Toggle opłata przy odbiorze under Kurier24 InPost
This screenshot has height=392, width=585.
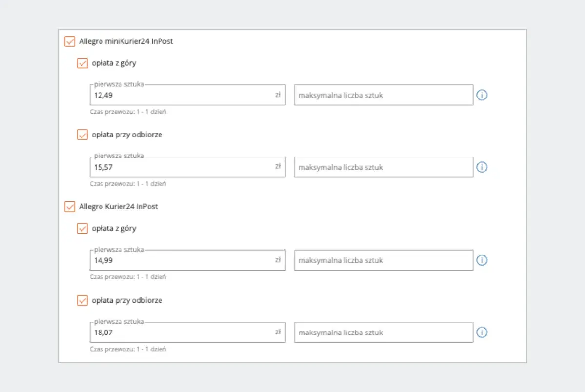pos(82,300)
